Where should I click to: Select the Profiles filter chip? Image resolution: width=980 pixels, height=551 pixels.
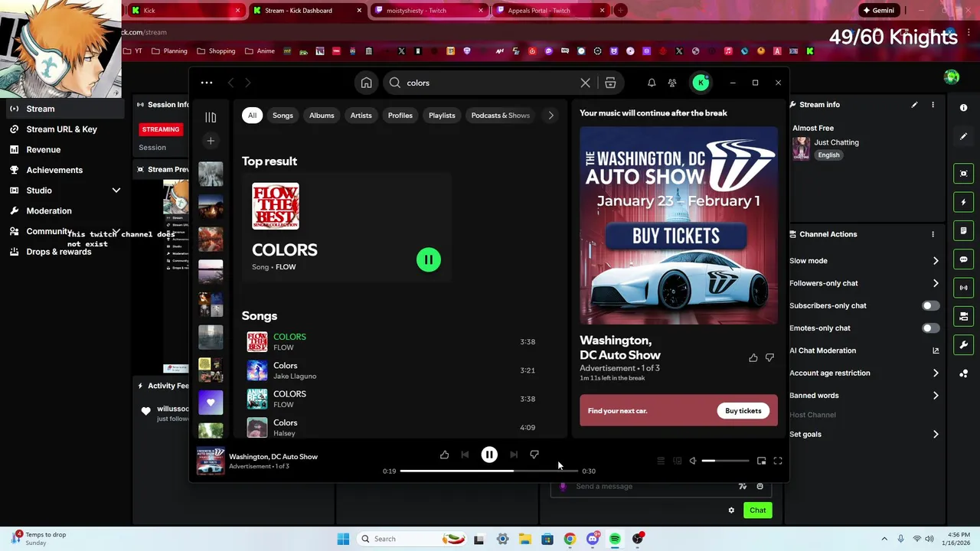[400, 116]
